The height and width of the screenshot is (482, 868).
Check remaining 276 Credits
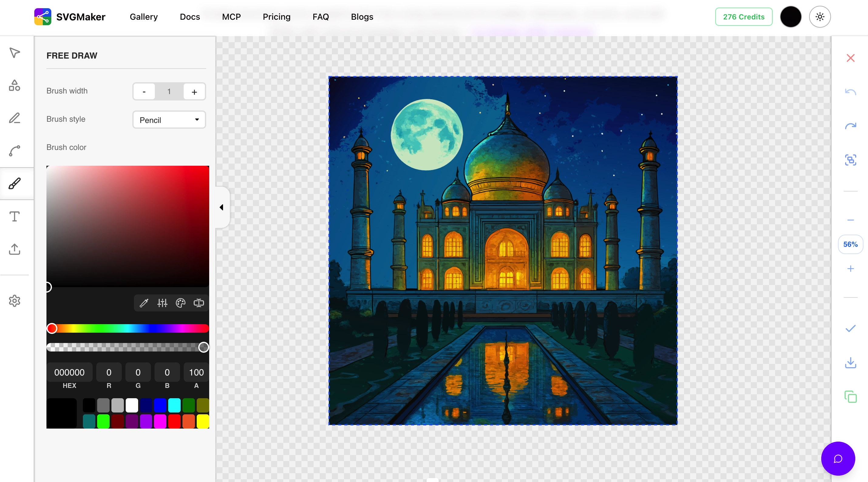(x=744, y=16)
